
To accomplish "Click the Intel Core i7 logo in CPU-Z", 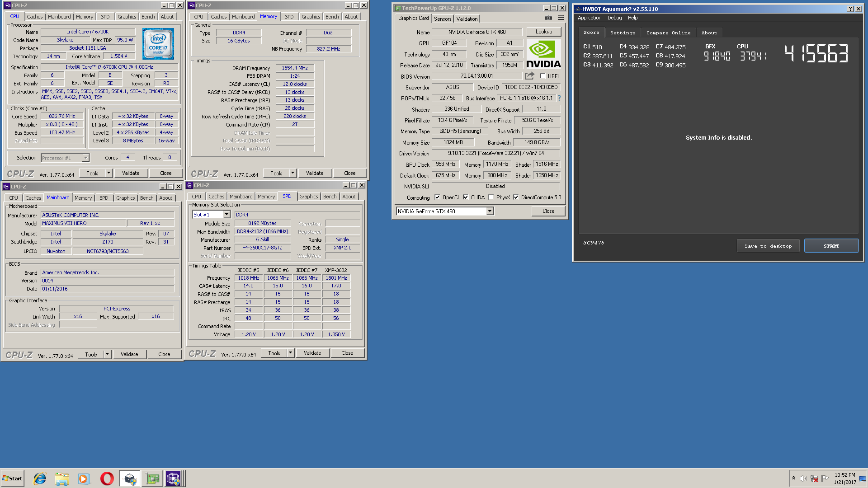I will (158, 44).
